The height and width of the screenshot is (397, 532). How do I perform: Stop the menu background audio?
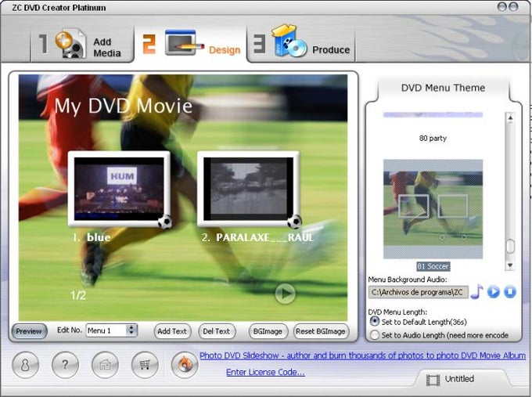(x=509, y=292)
